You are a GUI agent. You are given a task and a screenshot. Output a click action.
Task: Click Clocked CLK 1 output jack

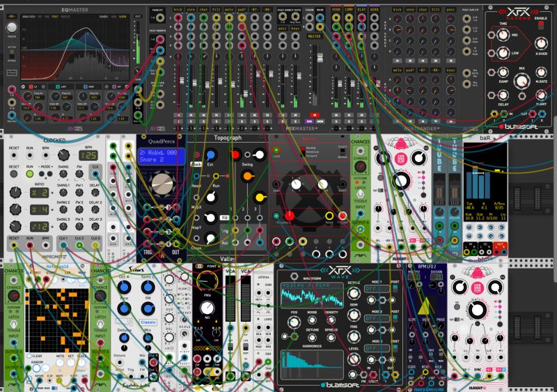[63, 245]
